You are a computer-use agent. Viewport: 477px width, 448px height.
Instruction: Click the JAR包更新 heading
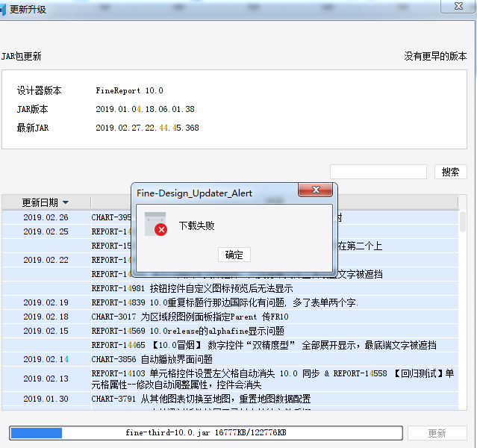22,56
